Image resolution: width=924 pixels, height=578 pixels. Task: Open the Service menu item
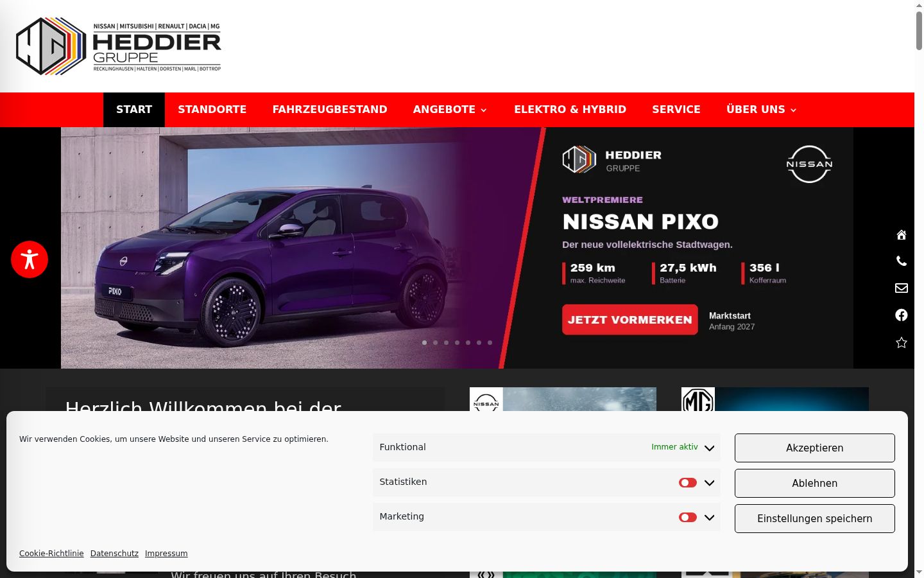point(676,110)
